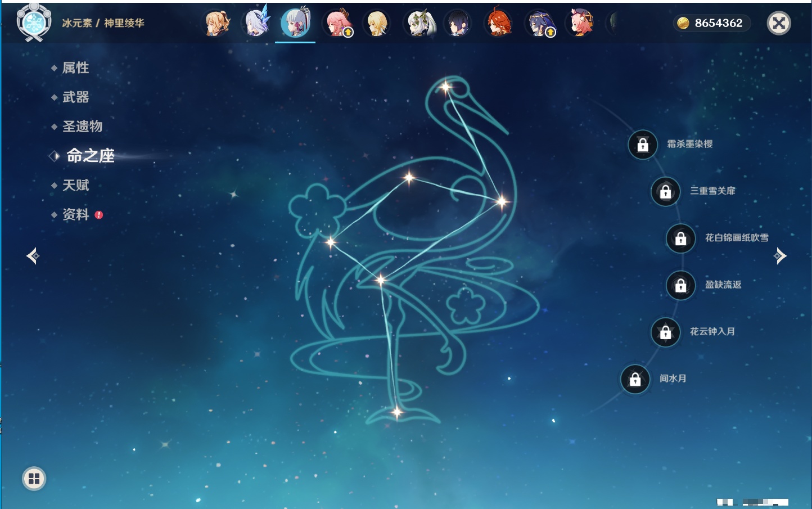Click the star at the crane's head
812x509 pixels.
(445, 87)
